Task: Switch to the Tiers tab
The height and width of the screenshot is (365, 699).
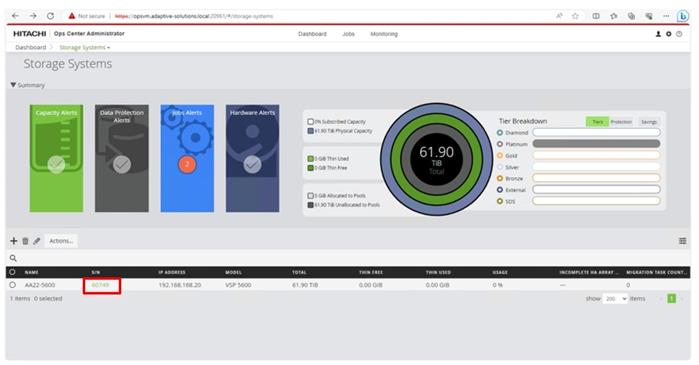Action: (597, 122)
